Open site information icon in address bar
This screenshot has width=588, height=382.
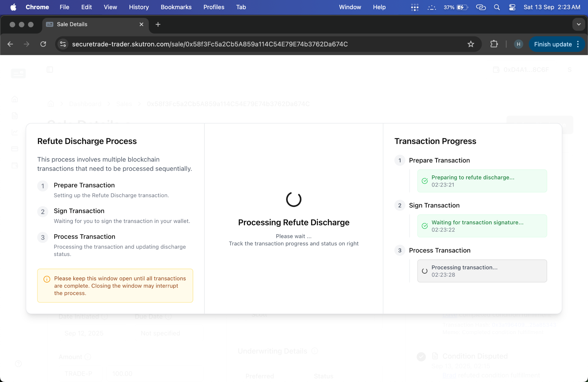coord(63,44)
